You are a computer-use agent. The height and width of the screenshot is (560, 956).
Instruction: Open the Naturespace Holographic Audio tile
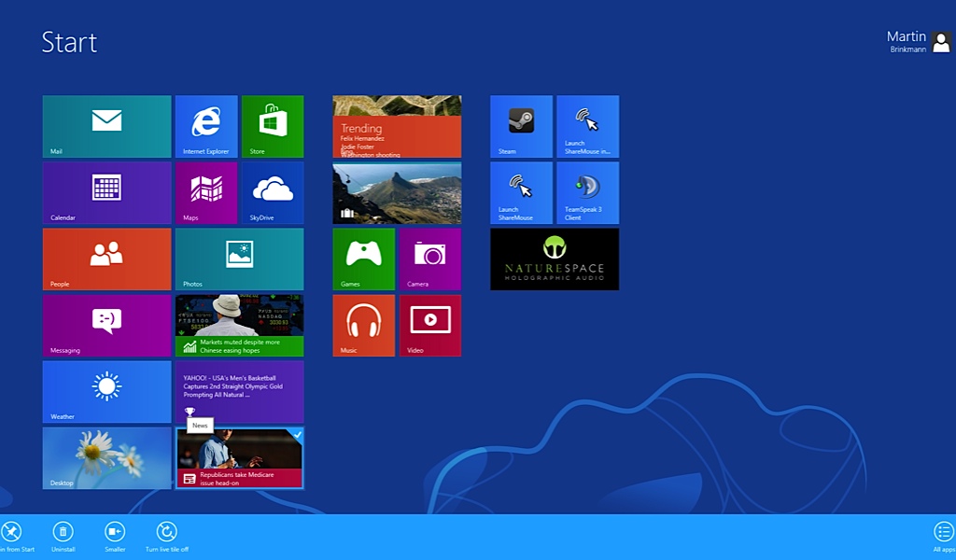pos(555,259)
